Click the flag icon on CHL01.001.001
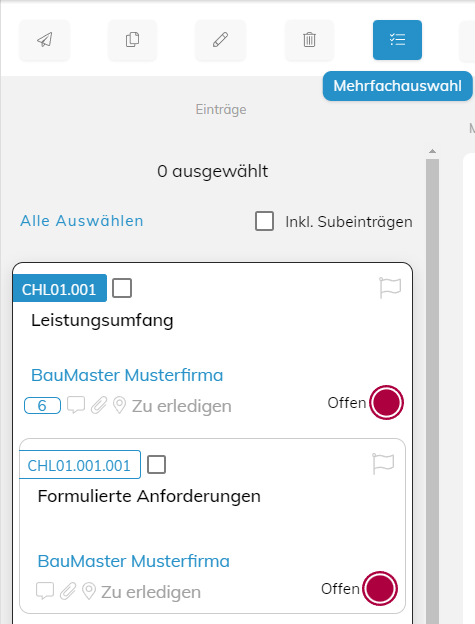 [x=383, y=464]
